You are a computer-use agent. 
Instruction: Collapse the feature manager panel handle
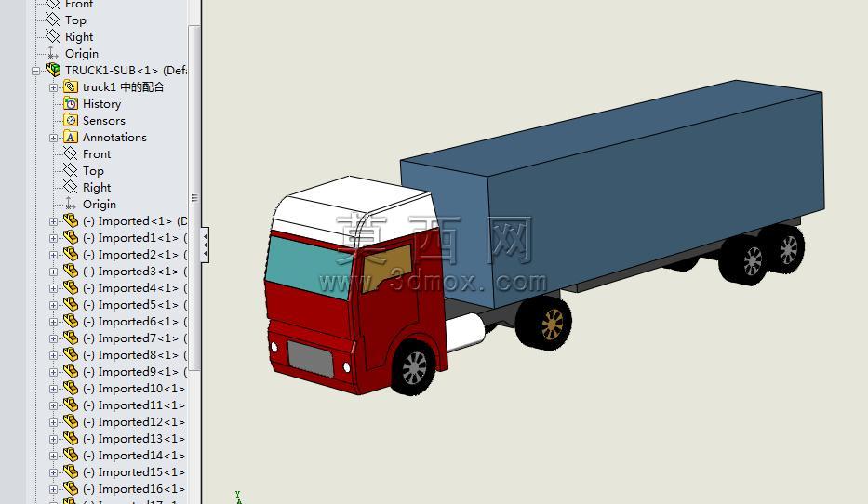pyautogui.click(x=205, y=244)
